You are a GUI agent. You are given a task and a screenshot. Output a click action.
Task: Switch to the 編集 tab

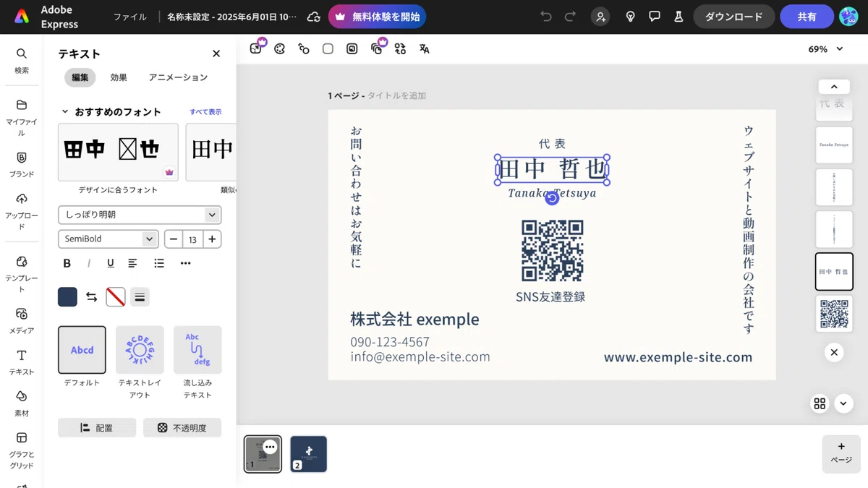(80, 77)
